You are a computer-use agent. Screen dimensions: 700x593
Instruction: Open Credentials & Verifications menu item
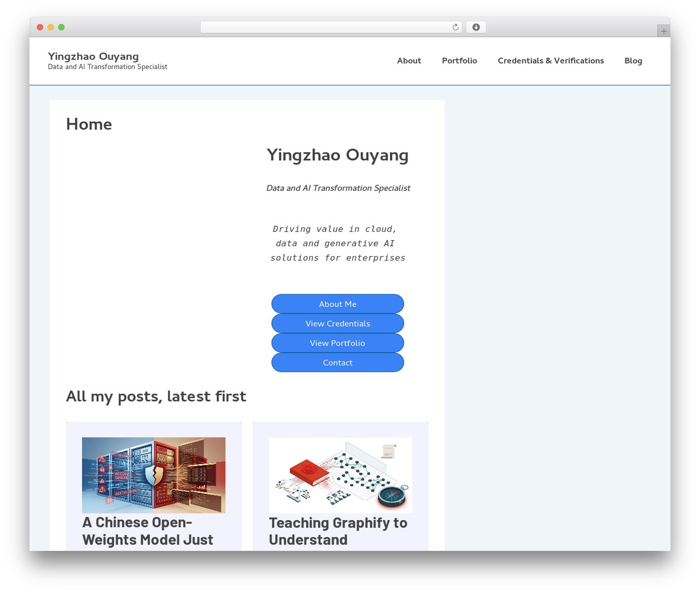(551, 61)
